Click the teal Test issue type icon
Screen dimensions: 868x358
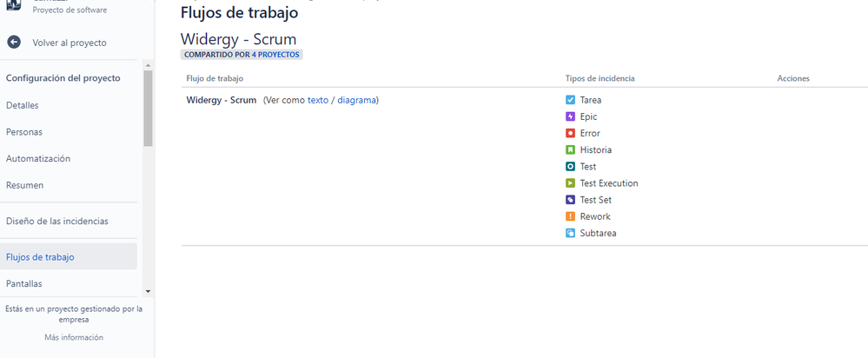click(x=570, y=167)
